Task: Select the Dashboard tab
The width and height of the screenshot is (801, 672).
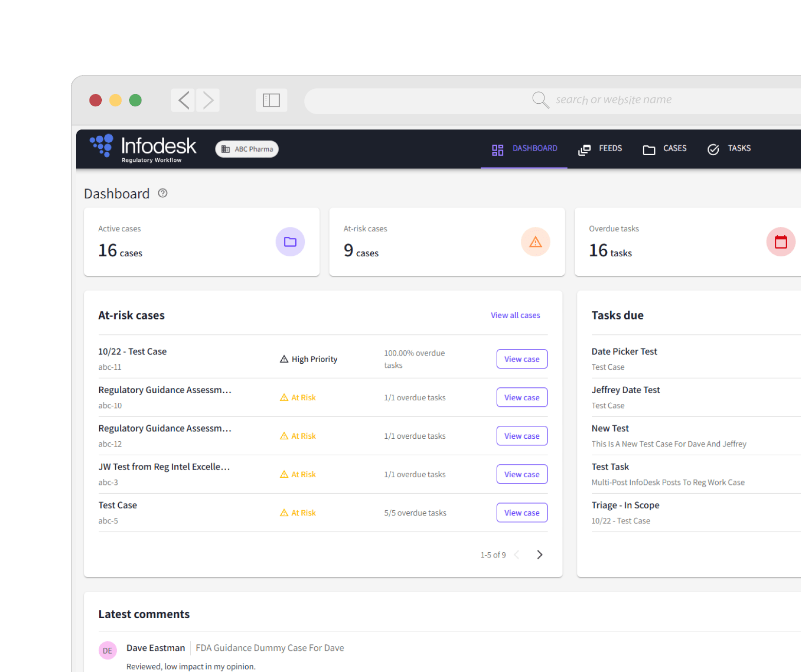Action: point(524,148)
